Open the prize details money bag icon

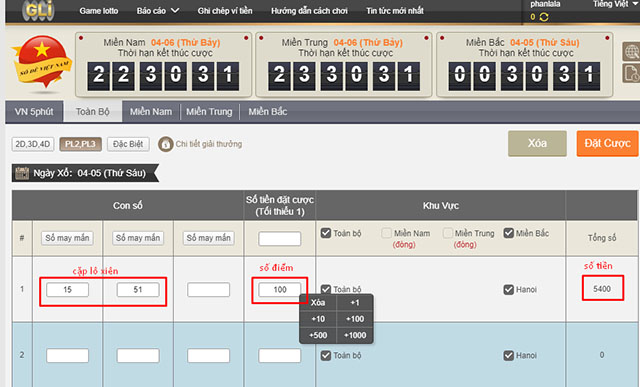pos(166,144)
